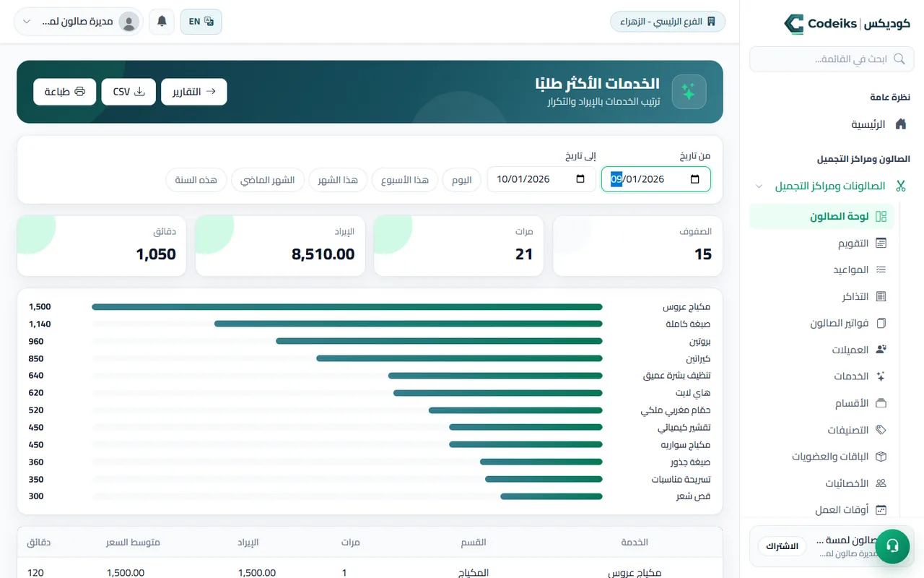Click the التذاكر tickets icon

click(x=881, y=296)
